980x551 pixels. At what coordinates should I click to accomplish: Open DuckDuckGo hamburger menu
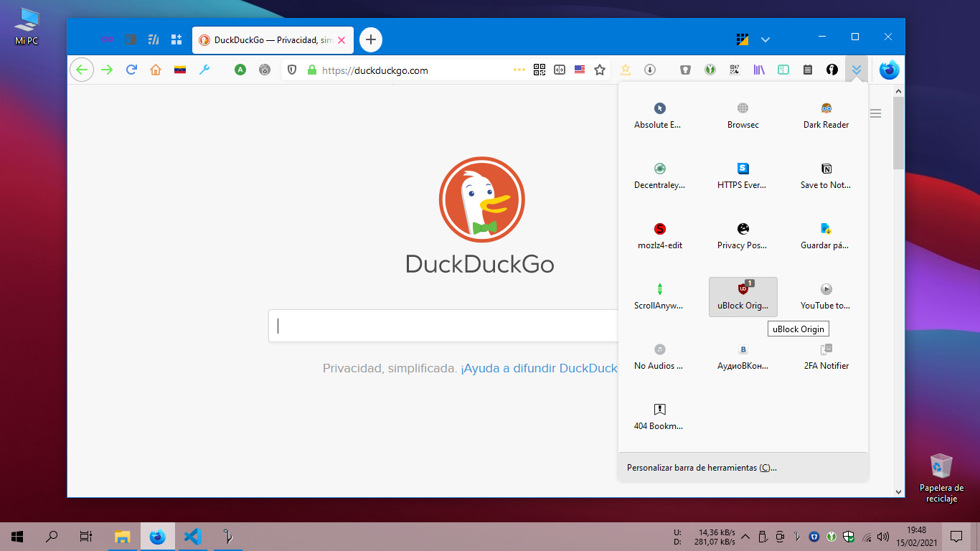[x=876, y=113]
